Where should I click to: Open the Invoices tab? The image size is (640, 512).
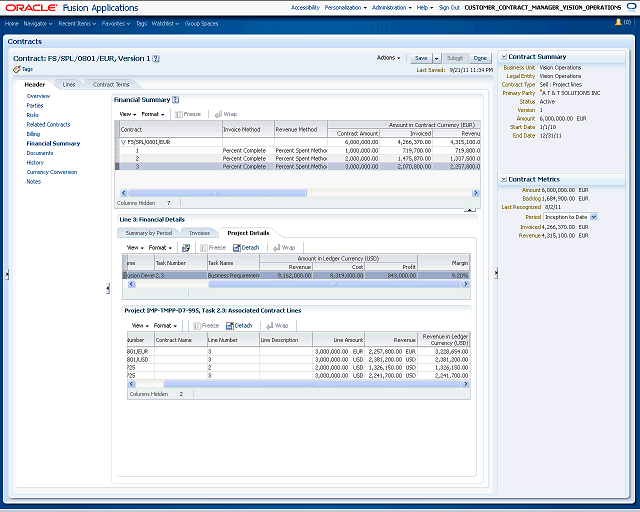coord(200,233)
